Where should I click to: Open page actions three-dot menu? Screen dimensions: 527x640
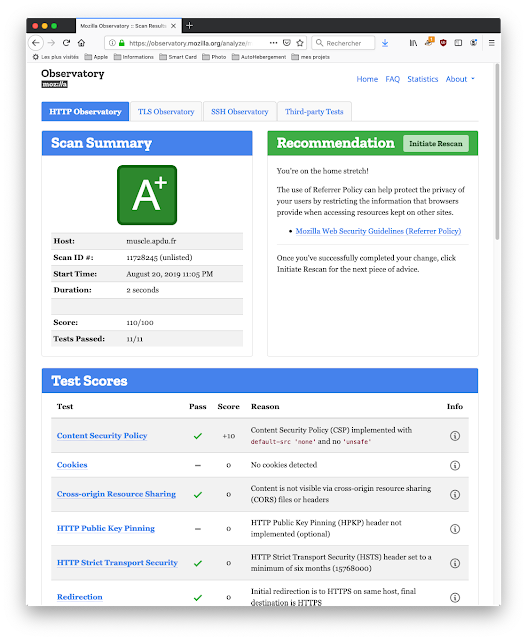tap(274, 43)
